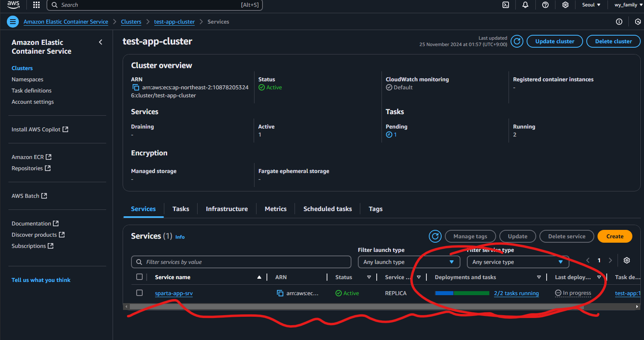Sort by the Service name column arrow

[x=259, y=277]
